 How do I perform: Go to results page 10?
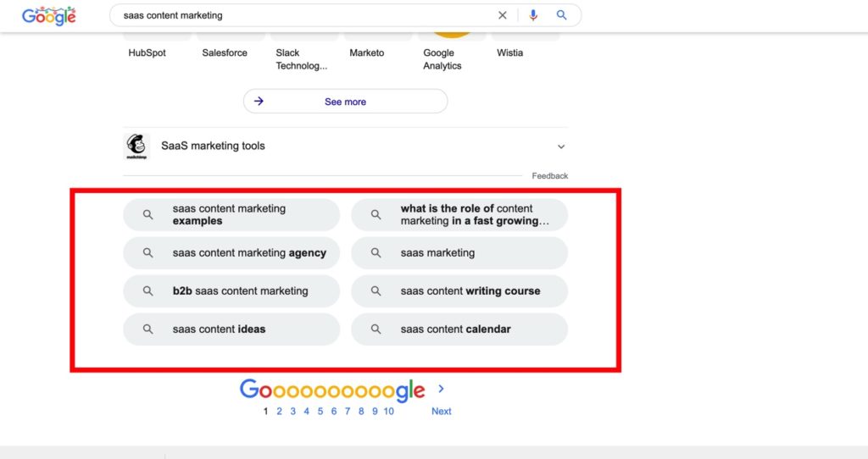click(x=388, y=411)
